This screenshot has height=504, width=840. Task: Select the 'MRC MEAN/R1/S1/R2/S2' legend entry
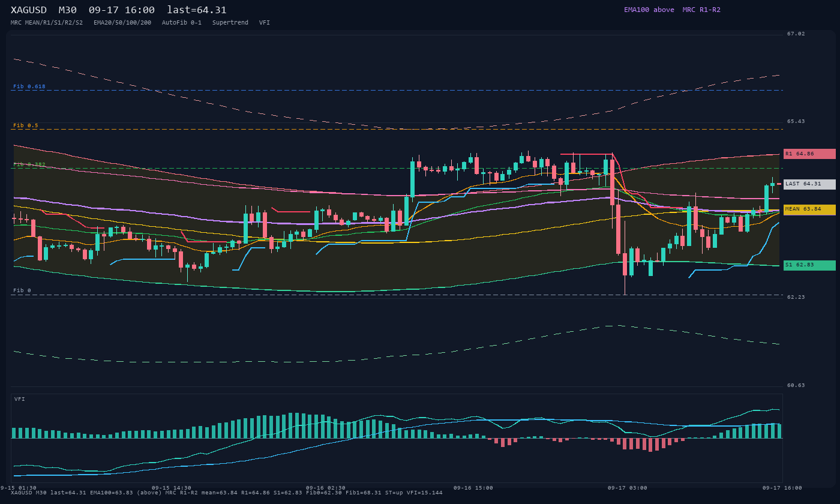pyautogui.click(x=47, y=23)
